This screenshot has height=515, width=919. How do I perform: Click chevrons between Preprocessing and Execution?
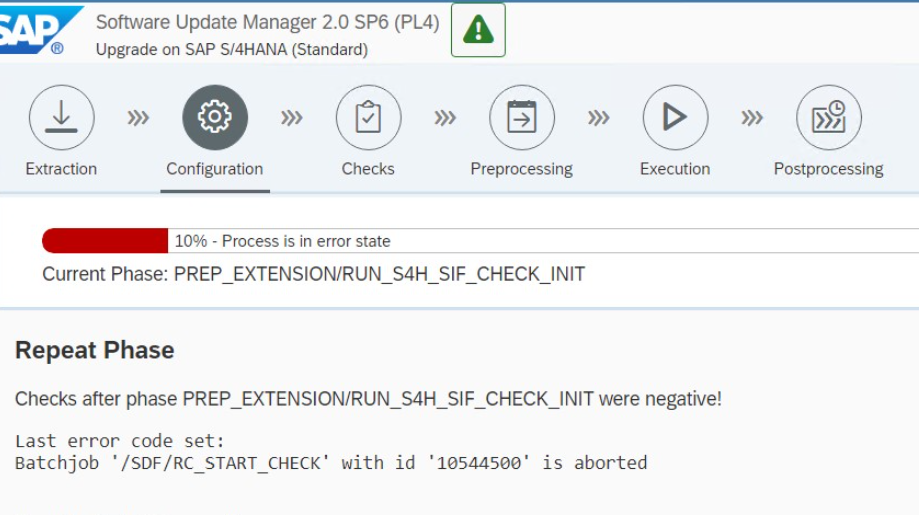click(x=598, y=118)
